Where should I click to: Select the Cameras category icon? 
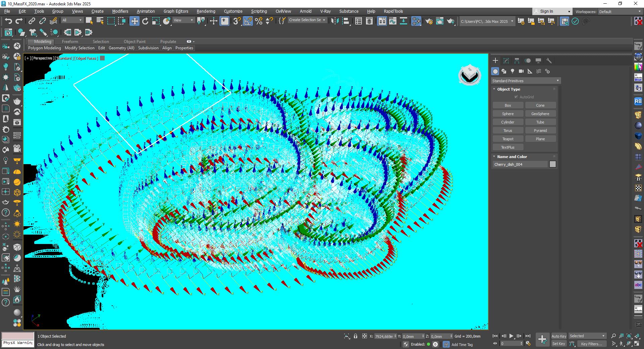pos(521,71)
